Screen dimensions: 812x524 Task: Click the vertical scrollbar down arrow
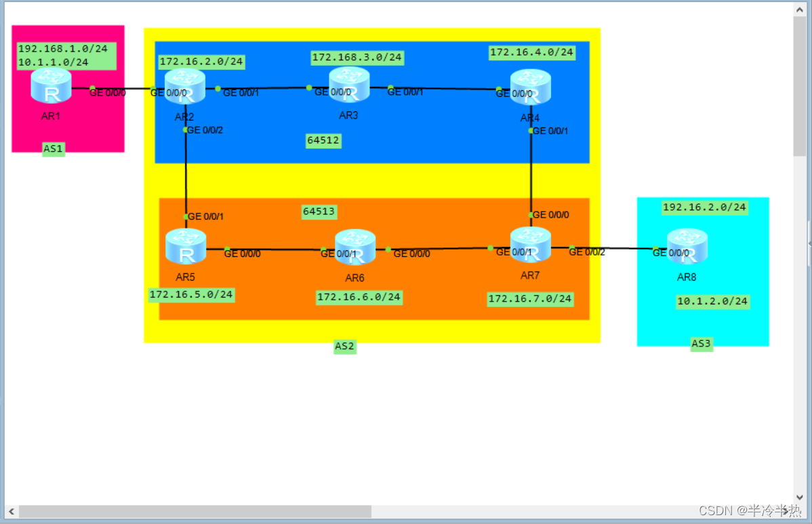tap(800, 498)
